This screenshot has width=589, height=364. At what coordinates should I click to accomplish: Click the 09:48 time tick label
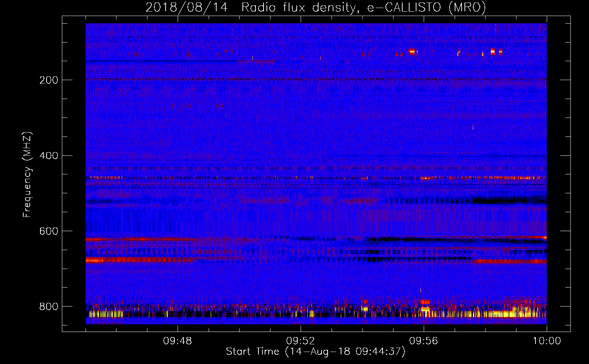pyautogui.click(x=177, y=341)
